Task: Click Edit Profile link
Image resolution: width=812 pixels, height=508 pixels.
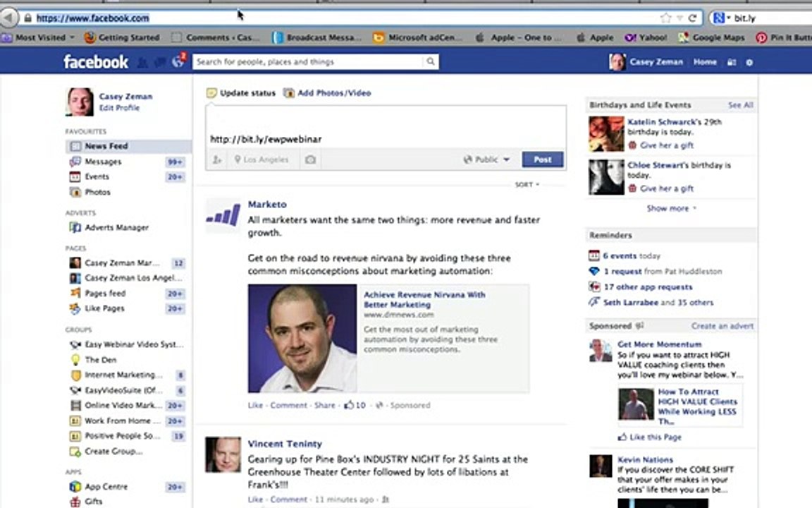Action: (119, 108)
